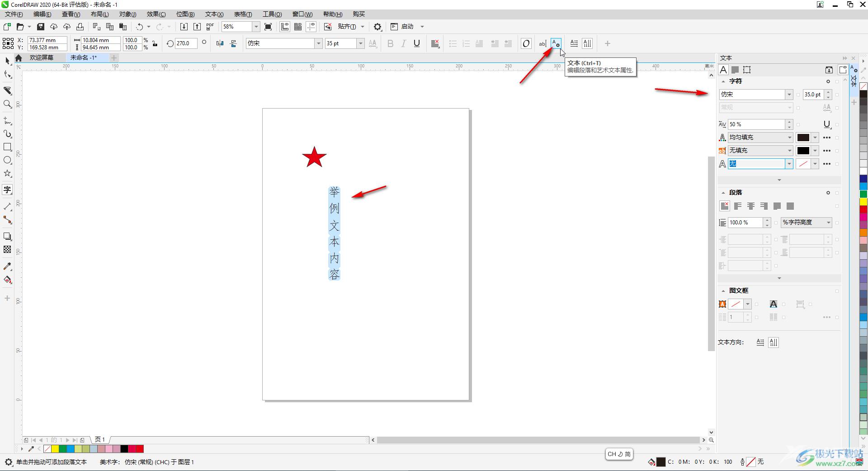This screenshot has height=471, width=868.
Task: Click the 启动 launch button
Action: coord(407,27)
